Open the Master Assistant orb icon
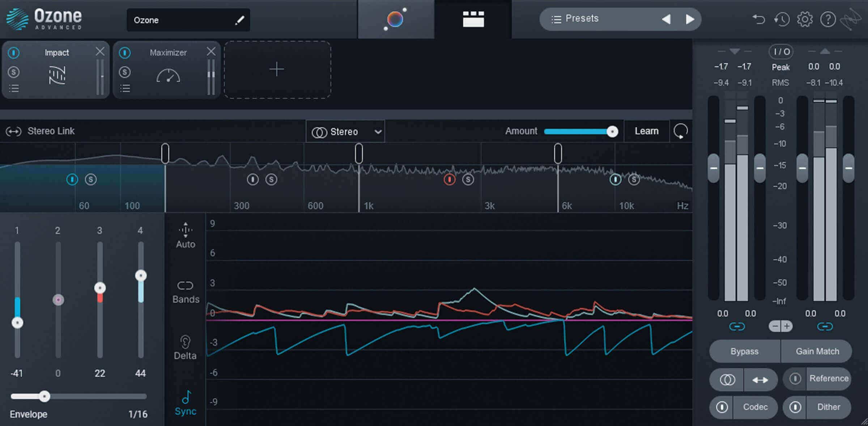 click(395, 19)
